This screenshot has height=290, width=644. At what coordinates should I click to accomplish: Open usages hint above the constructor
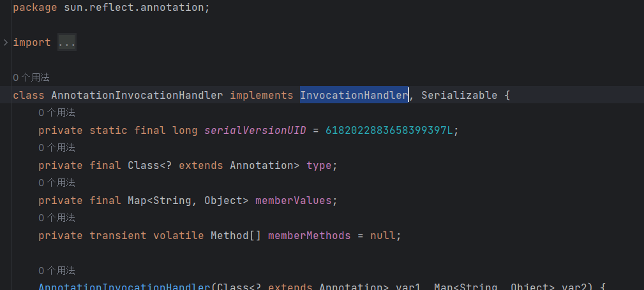click(x=57, y=271)
